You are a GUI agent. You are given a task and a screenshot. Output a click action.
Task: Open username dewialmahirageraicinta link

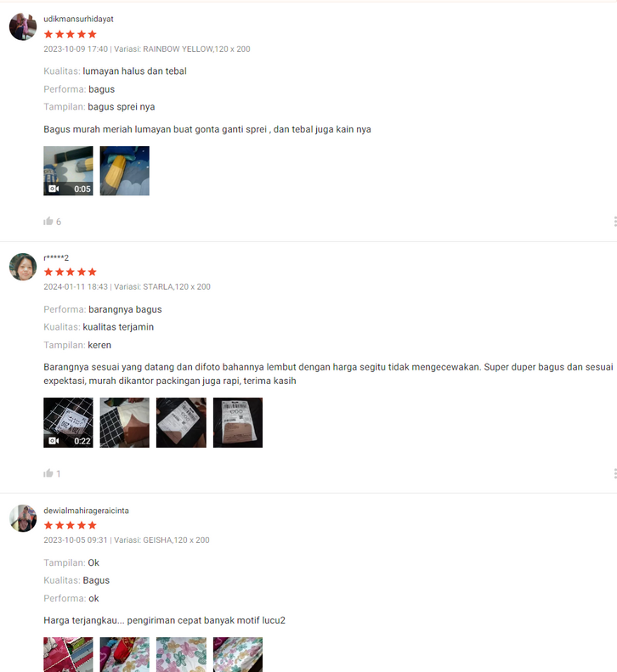click(86, 511)
